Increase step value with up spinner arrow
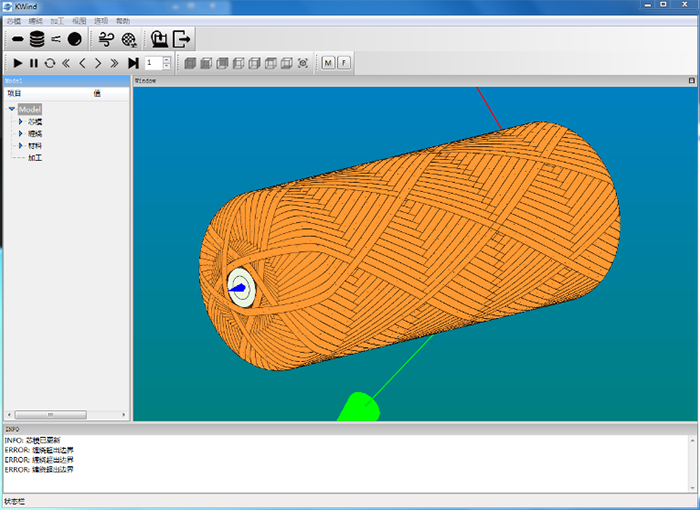700x510 pixels. (x=167, y=60)
